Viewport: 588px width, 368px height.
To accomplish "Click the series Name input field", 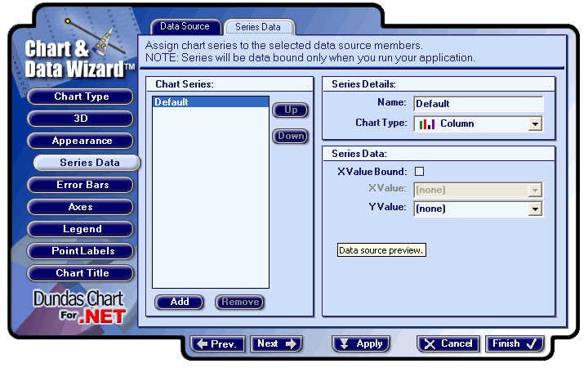I will [479, 104].
